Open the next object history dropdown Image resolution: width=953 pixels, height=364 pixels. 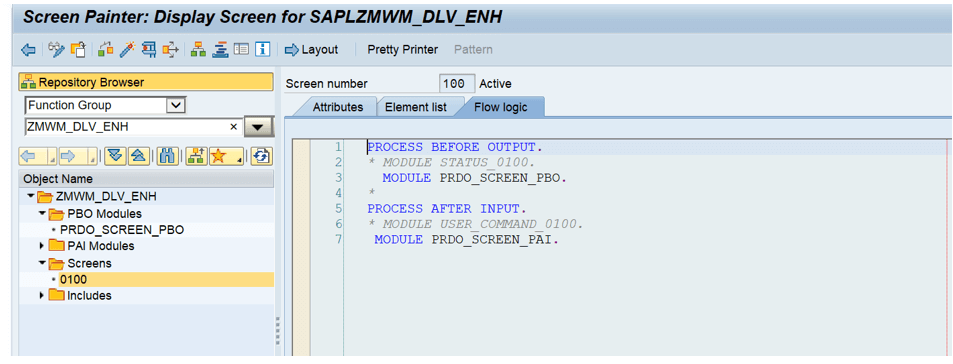(92, 159)
